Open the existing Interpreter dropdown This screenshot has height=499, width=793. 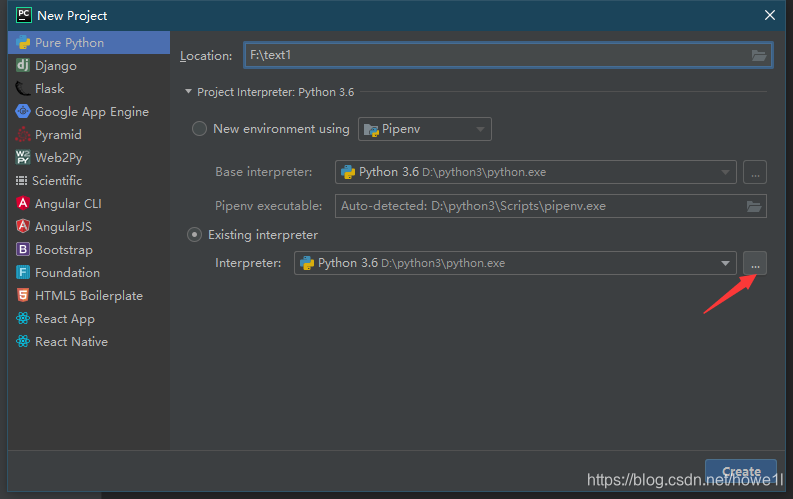click(x=515, y=263)
